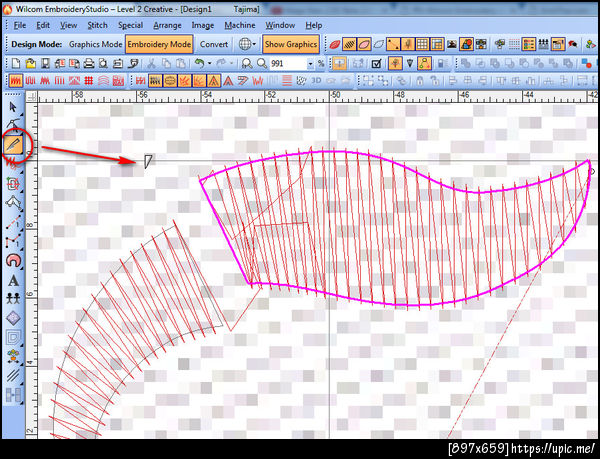600x459 pixels.
Task: Open the Window menu
Action: (280, 25)
